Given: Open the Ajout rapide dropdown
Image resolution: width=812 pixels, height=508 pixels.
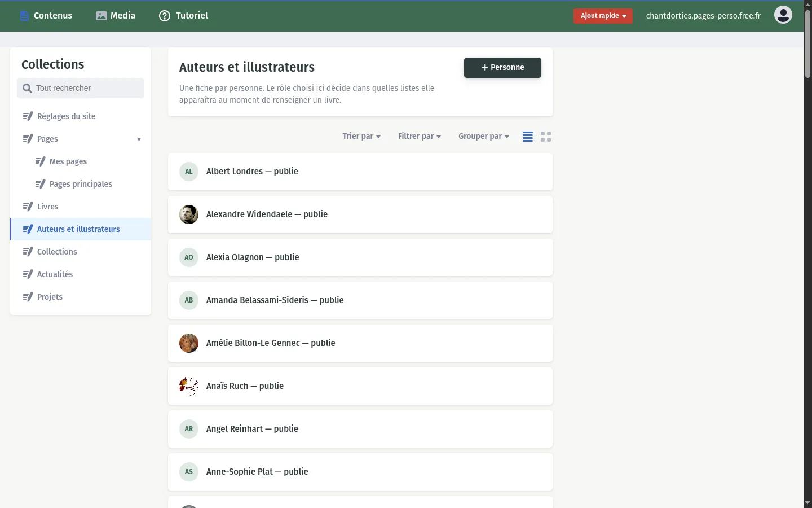Looking at the screenshot, I should pos(603,16).
